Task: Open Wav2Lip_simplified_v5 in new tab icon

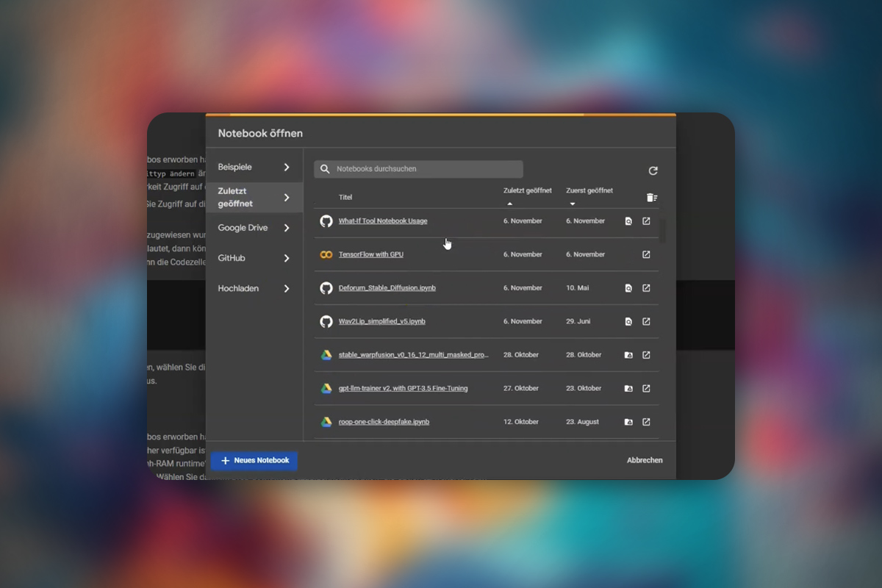Action: point(646,321)
